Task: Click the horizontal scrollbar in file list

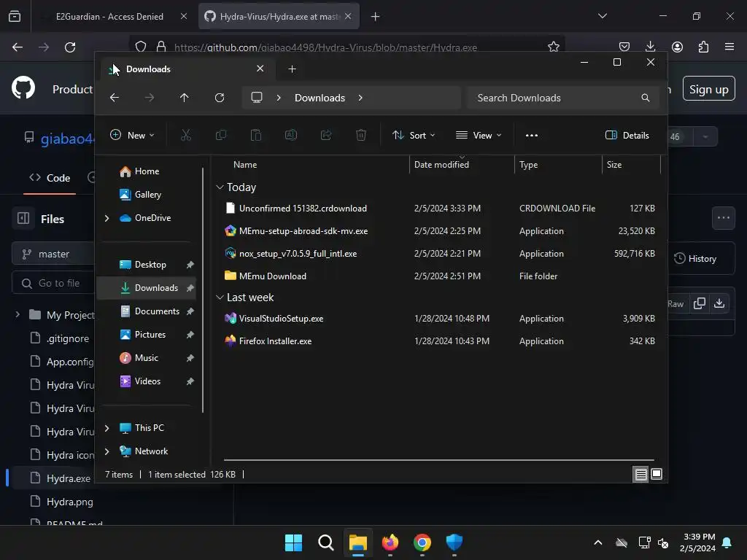Action: point(438,460)
